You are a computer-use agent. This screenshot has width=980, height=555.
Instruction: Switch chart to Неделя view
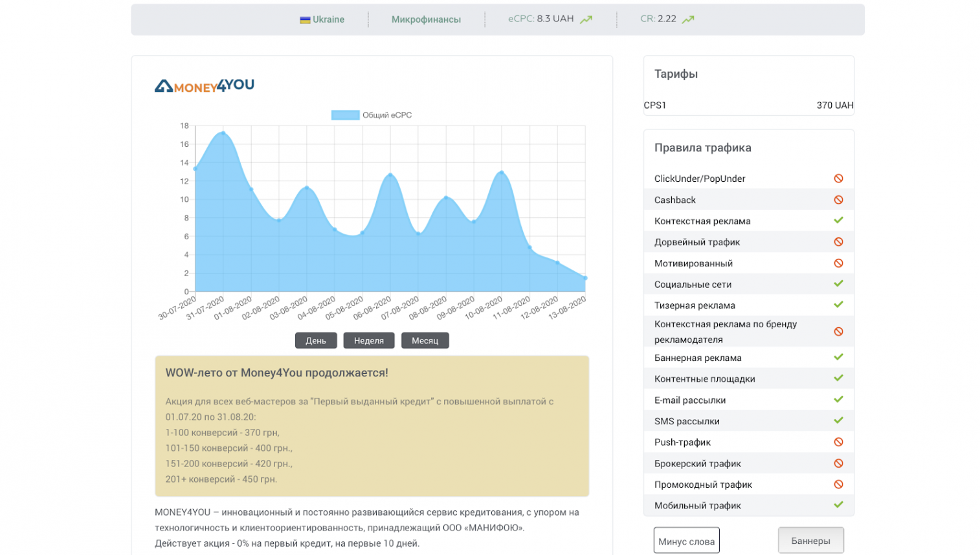pyautogui.click(x=369, y=340)
